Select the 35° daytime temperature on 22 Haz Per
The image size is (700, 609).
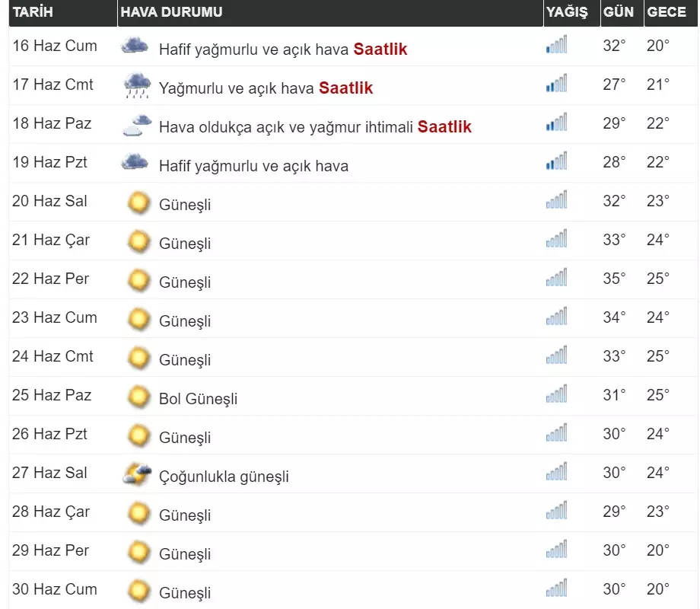coord(614,279)
